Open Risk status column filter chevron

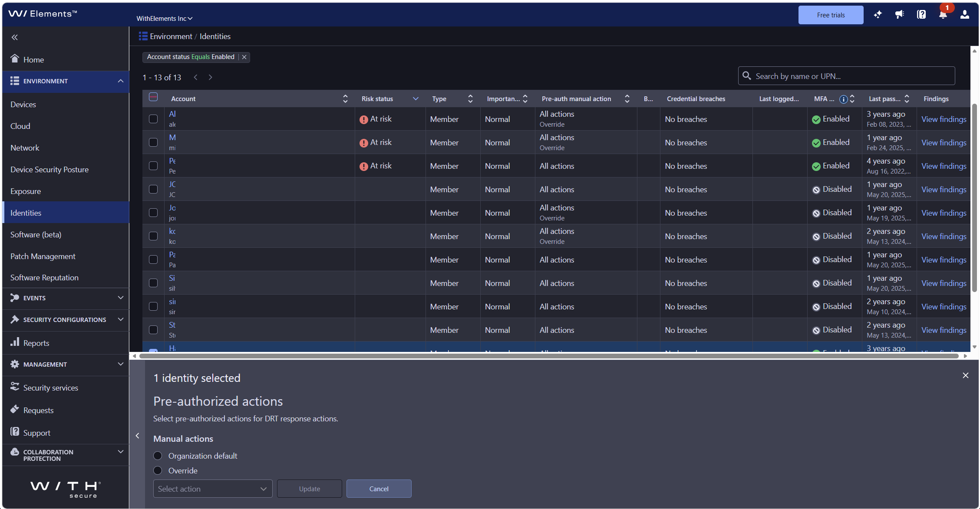tap(416, 99)
